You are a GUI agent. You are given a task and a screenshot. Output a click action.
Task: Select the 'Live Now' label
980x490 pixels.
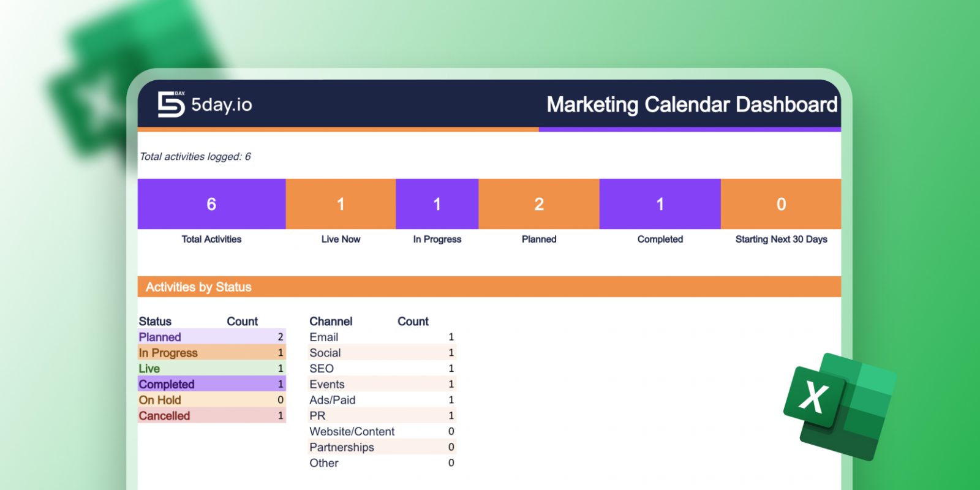pyautogui.click(x=341, y=239)
